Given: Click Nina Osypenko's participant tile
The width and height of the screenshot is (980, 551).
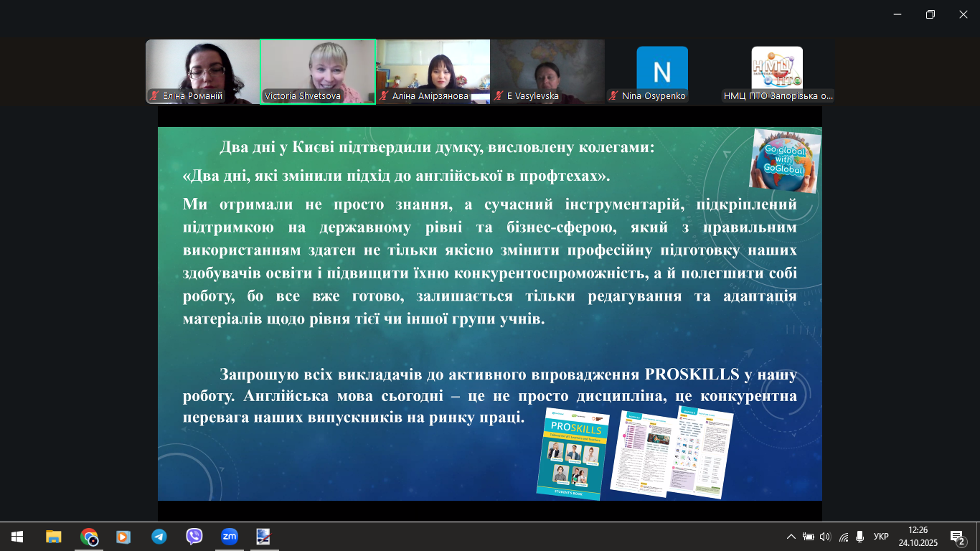Looking at the screenshot, I should pyautogui.click(x=661, y=71).
